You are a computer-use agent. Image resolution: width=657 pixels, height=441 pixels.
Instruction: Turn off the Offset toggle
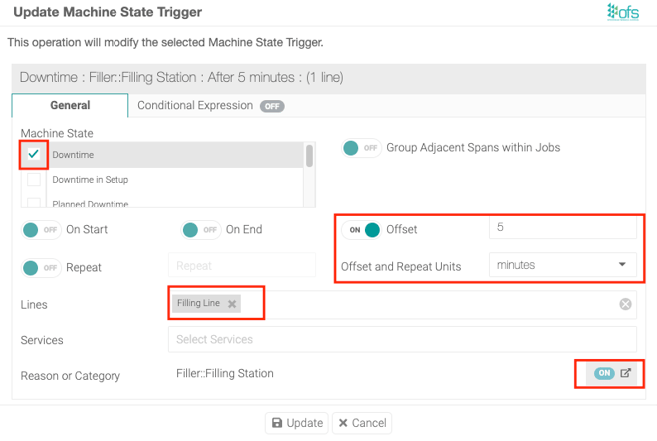pyautogui.click(x=361, y=230)
